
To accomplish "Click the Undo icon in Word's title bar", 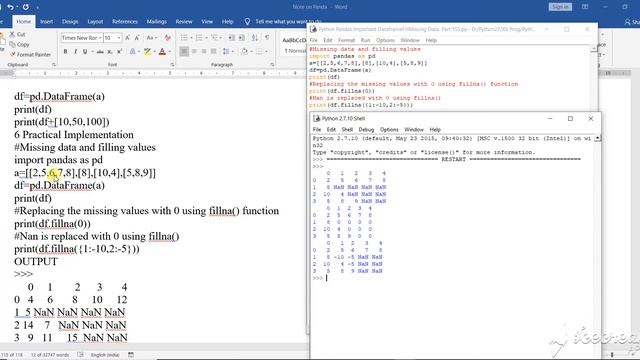I will (11, 7).
